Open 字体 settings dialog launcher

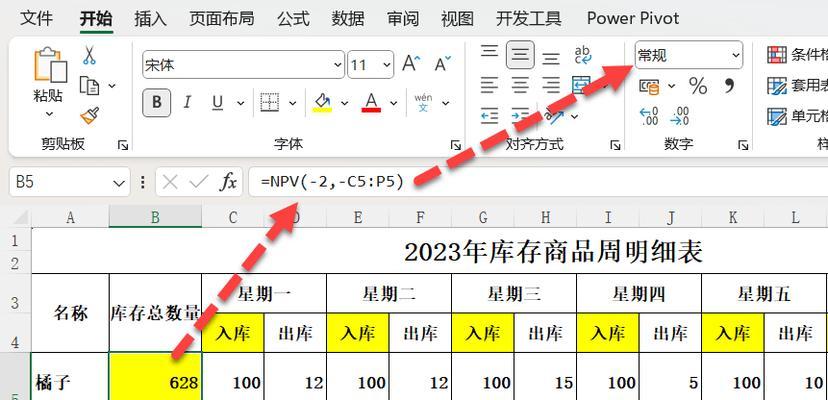click(x=455, y=145)
